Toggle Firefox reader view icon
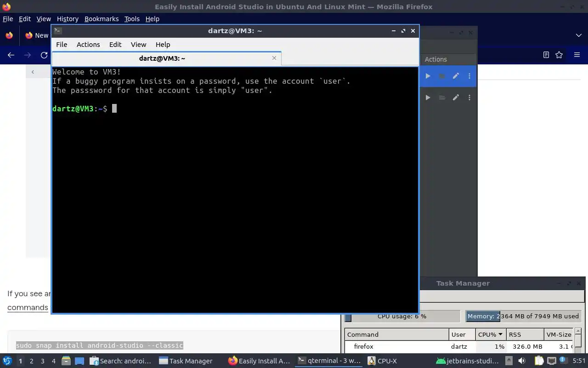 (x=546, y=55)
